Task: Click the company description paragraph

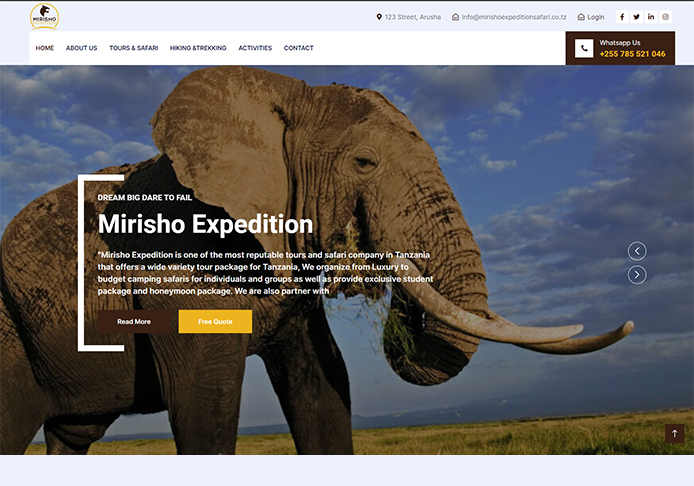Action: click(265, 273)
